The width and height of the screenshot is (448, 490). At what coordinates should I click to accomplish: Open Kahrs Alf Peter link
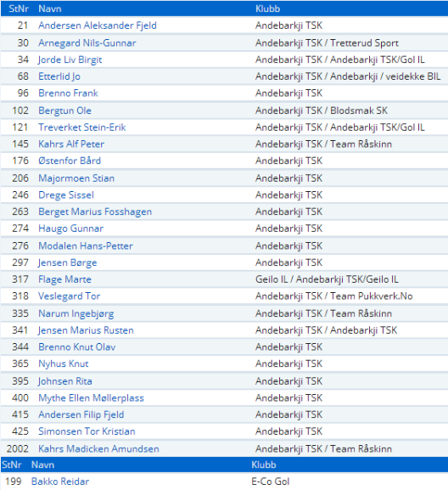pos(71,144)
